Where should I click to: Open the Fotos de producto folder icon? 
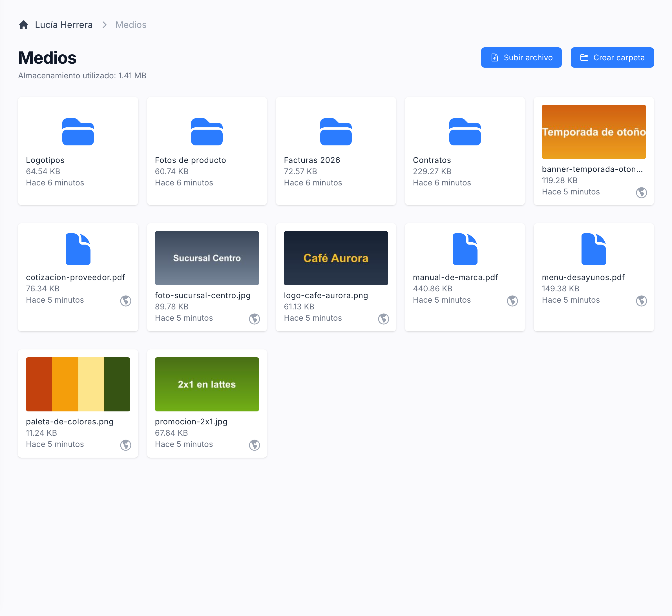click(x=207, y=132)
